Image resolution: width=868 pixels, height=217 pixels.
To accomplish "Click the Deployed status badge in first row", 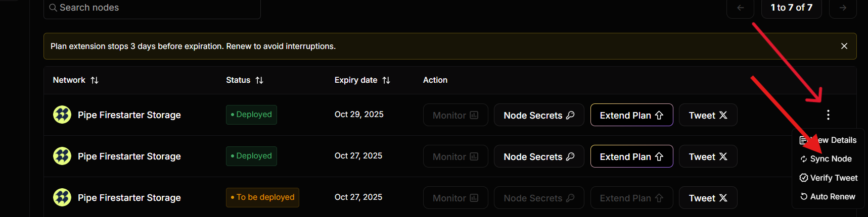I will (x=251, y=115).
